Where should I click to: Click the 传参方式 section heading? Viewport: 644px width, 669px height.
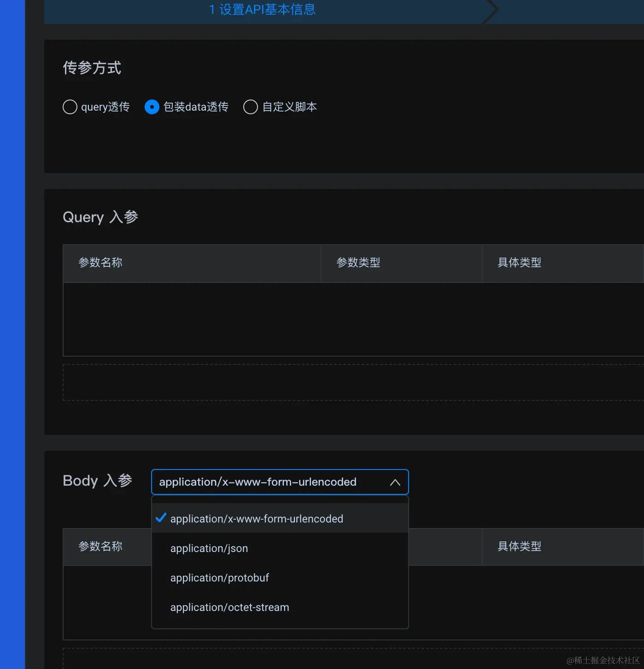(x=92, y=68)
